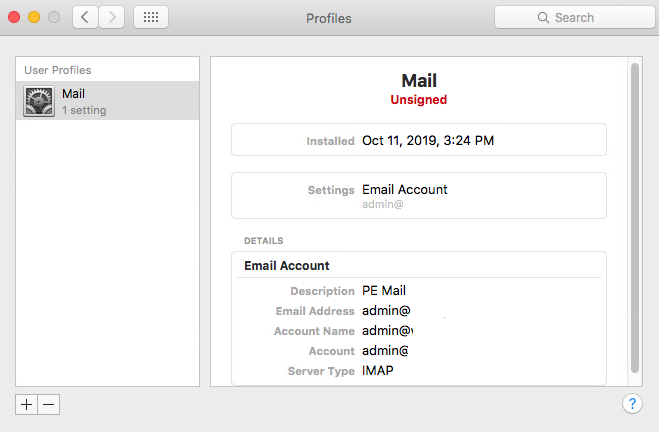The image size is (659, 432).
Task: Remove the selected profile with the minus button
Action: point(49,404)
